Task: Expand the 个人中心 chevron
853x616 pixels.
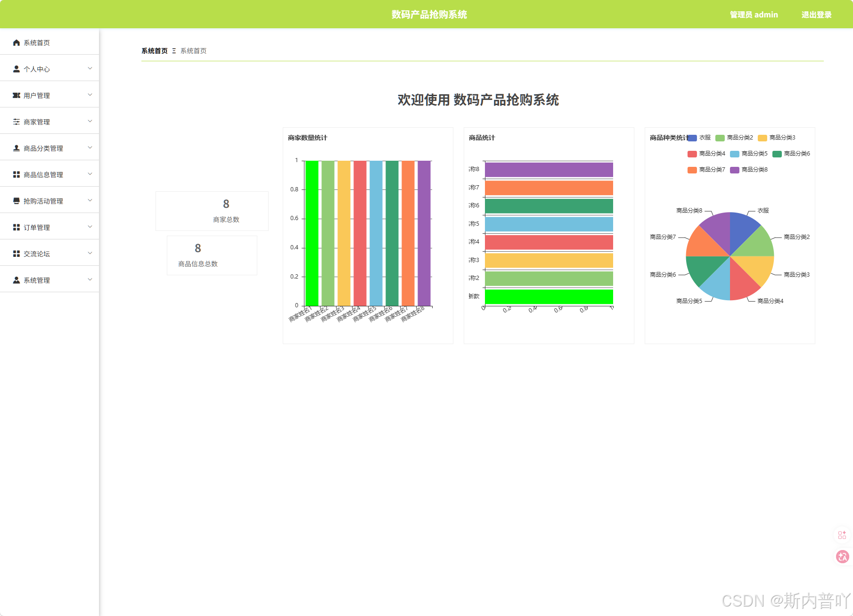Action: point(90,69)
